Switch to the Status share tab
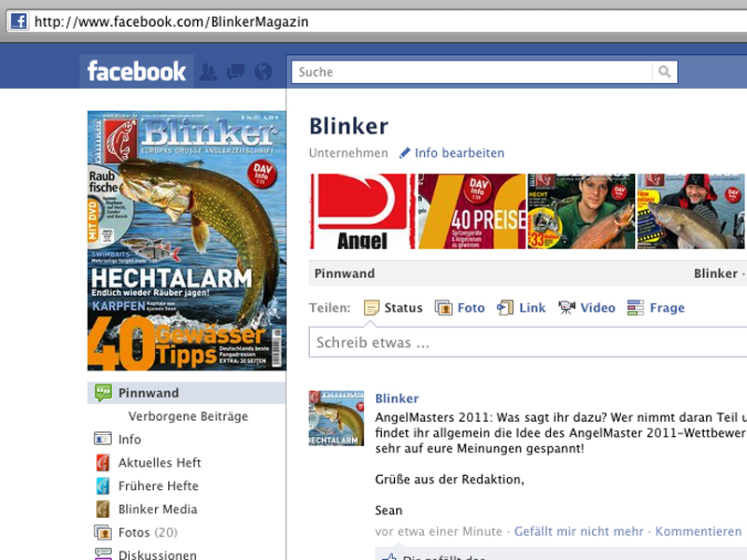 tap(393, 308)
